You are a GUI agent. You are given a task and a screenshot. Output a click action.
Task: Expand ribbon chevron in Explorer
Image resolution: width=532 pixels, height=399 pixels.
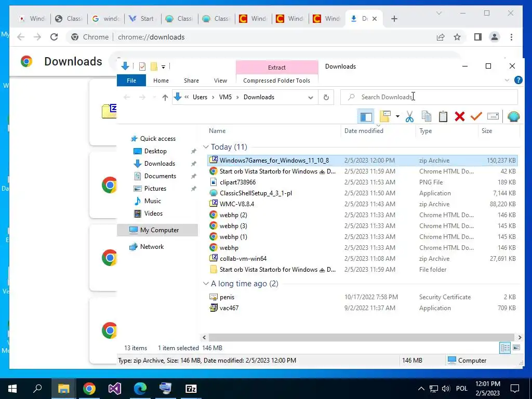click(x=507, y=81)
